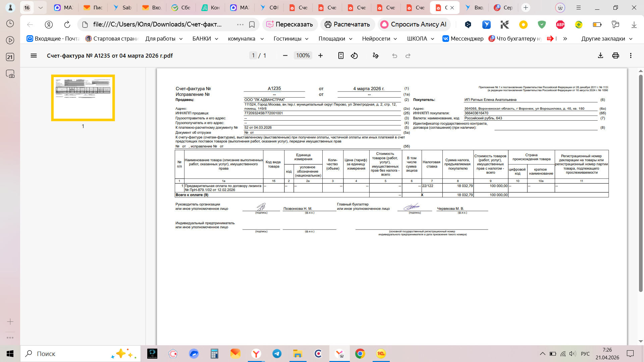Open the yellow circle extension icon

[523, 24]
